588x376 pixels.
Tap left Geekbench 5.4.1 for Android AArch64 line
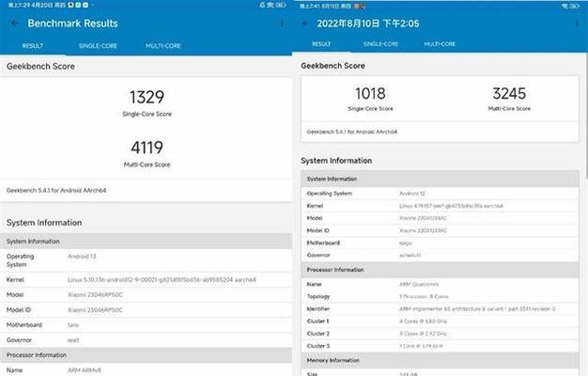coord(56,191)
